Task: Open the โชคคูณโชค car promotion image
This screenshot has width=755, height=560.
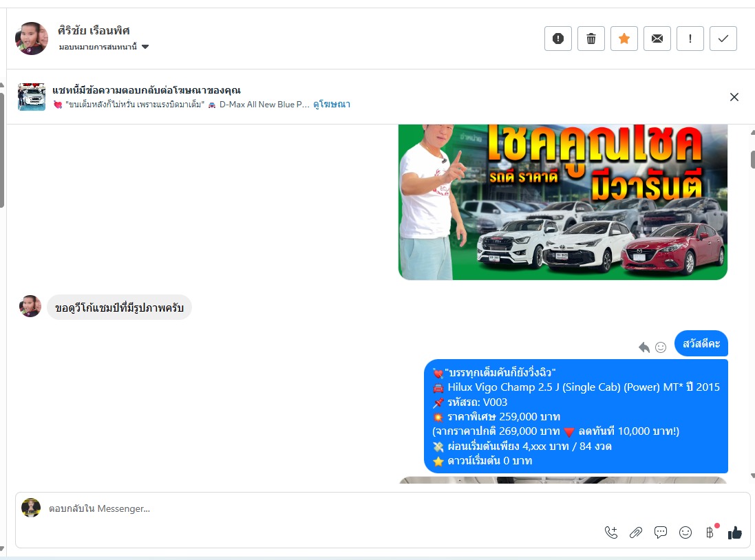Action: coord(562,202)
